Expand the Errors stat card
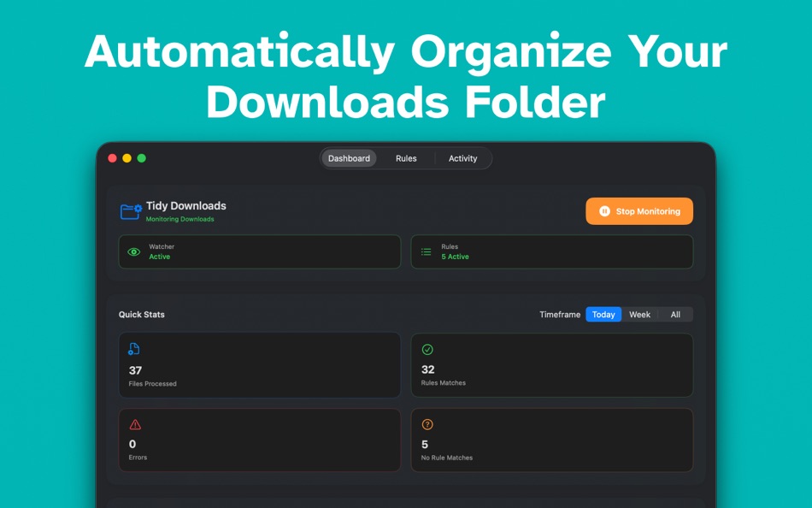The width and height of the screenshot is (812, 508). tap(259, 440)
